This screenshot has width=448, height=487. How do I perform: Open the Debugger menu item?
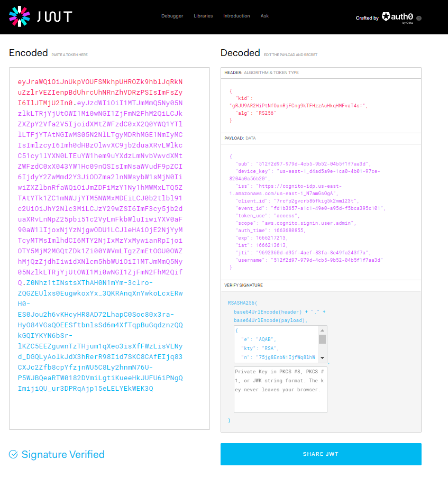(x=172, y=16)
